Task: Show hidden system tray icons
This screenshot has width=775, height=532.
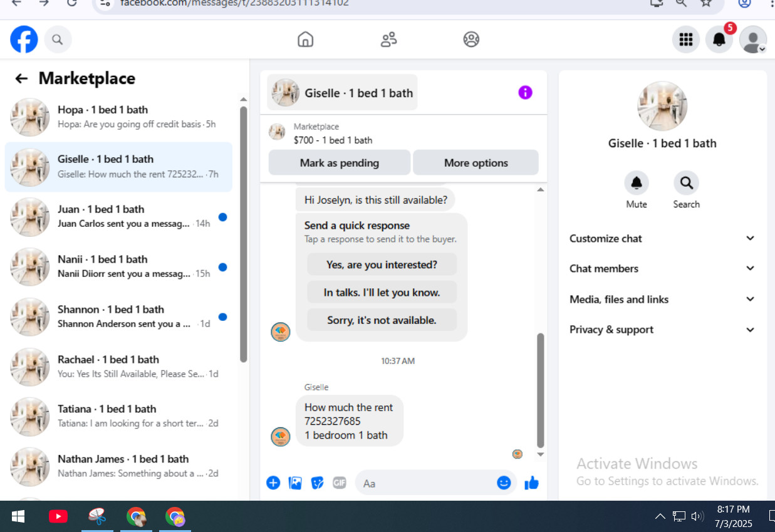Action: pos(660,516)
